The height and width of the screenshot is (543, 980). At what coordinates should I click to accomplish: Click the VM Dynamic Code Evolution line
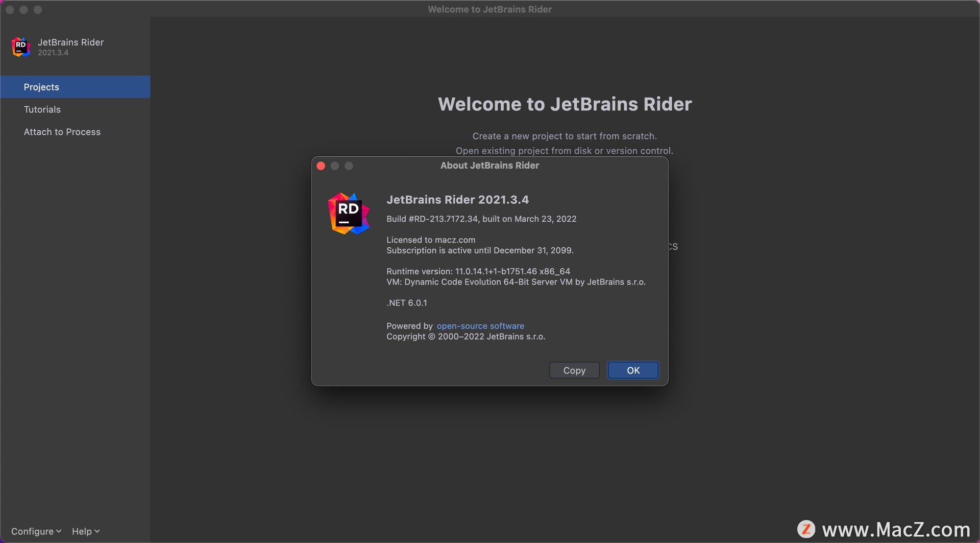pos(516,282)
